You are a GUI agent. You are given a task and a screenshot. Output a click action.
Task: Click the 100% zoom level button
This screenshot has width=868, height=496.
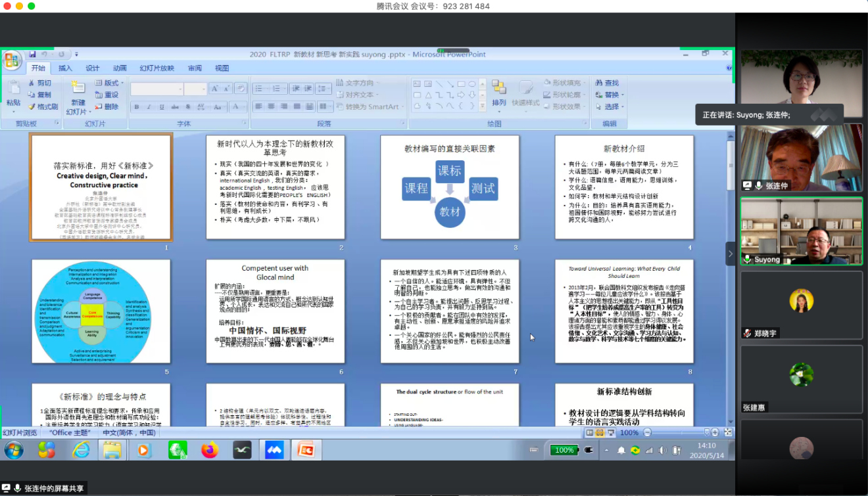(629, 433)
